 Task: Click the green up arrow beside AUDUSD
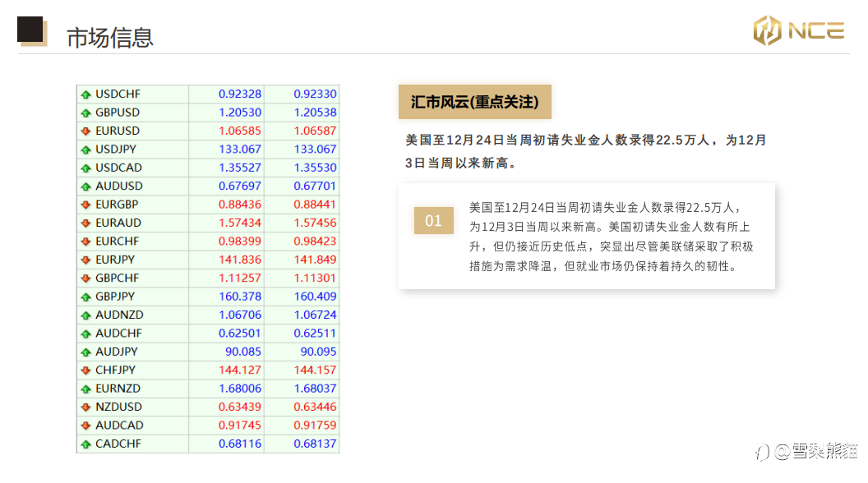(x=85, y=186)
